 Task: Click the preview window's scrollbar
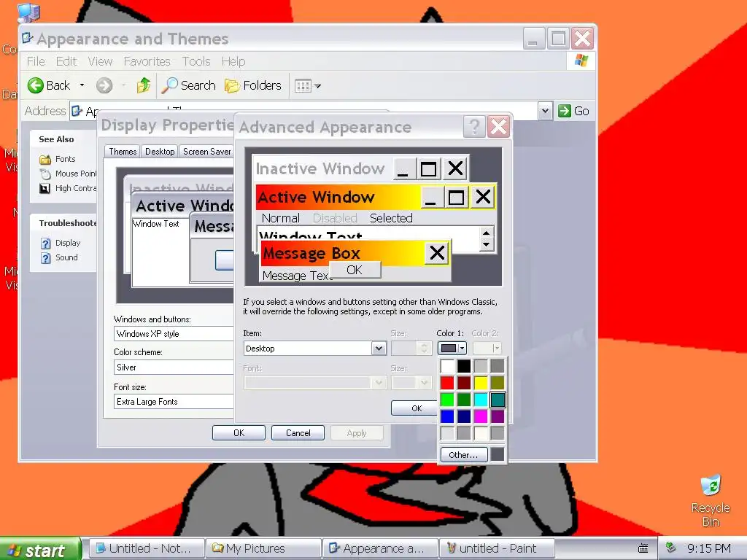click(x=486, y=238)
